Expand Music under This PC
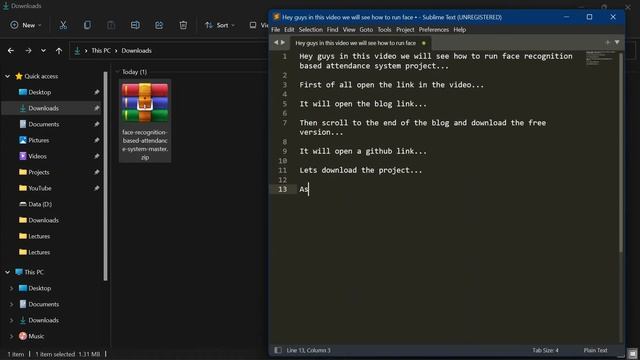 click(11, 336)
